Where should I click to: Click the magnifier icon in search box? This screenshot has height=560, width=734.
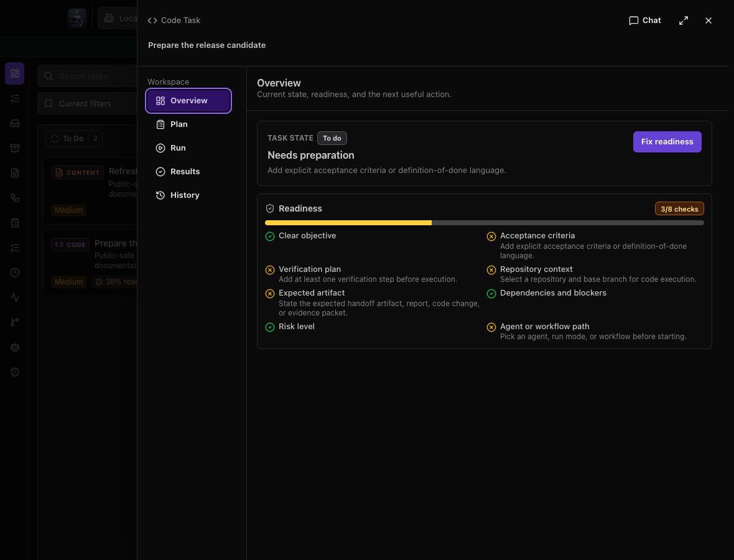point(49,76)
